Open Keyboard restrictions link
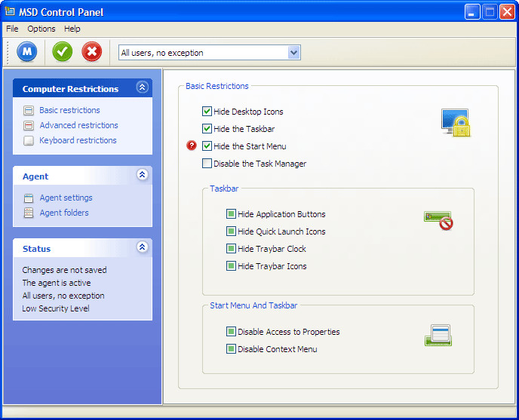The height and width of the screenshot is (420, 519). click(78, 140)
